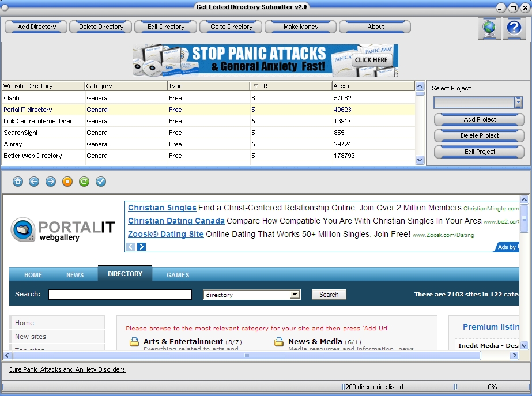The image size is (532, 396).
Task: Click the globe icon in the top toolbar
Action: coord(489,28)
